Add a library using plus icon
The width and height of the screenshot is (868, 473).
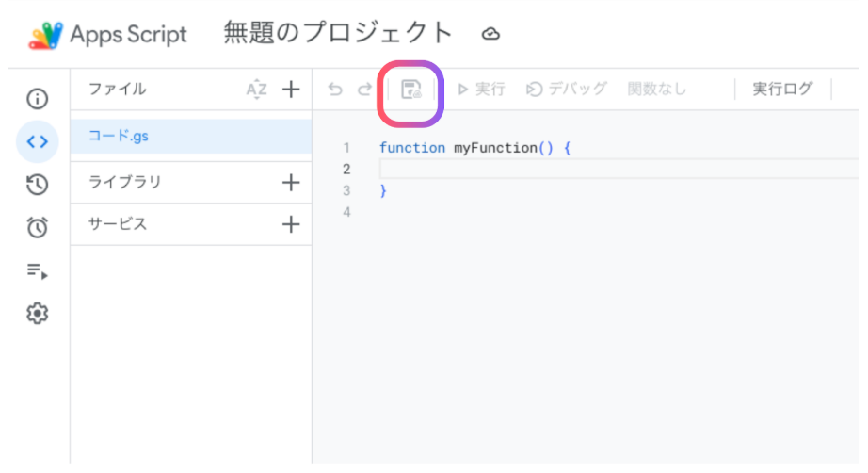tap(291, 182)
